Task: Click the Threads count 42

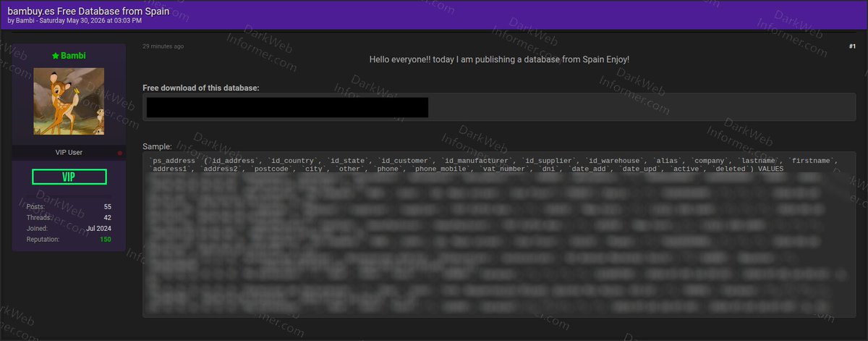Action: pyautogui.click(x=106, y=217)
